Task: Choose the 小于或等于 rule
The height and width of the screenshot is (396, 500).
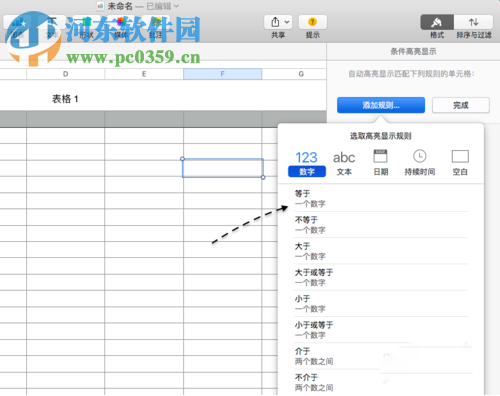Action: pyautogui.click(x=381, y=330)
